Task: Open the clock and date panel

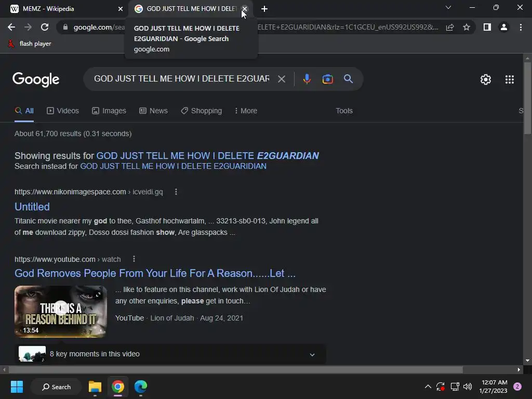Action: tap(494, 387)
